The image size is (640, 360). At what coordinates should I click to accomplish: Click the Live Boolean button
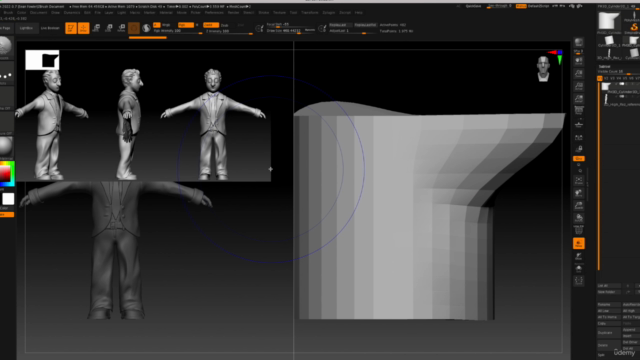tap(50, 28)
